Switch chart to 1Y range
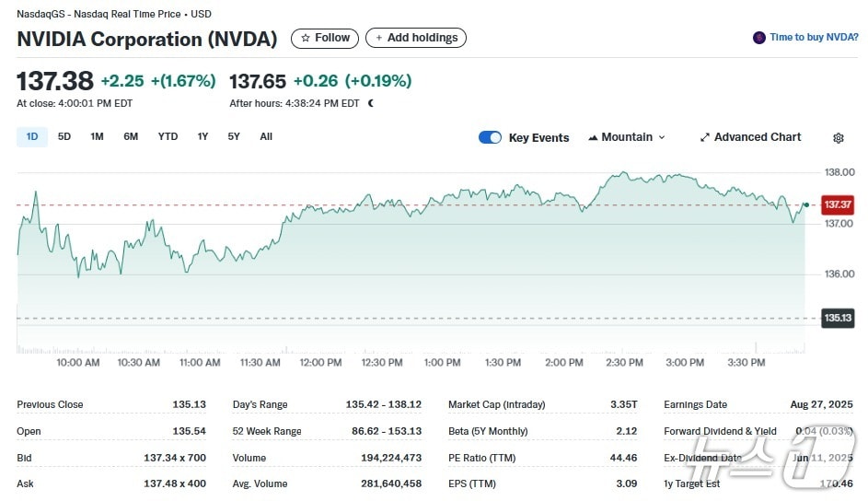 click(203, 136)
